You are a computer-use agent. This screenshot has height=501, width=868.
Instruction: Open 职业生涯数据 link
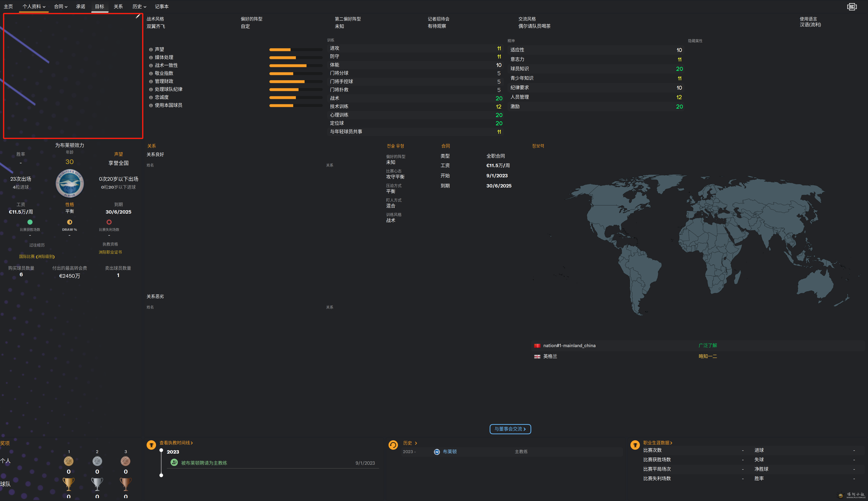tap(658, 443)
